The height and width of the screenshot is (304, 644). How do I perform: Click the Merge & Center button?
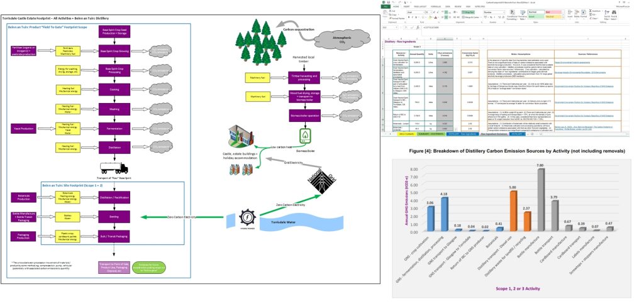pos(470,17)
